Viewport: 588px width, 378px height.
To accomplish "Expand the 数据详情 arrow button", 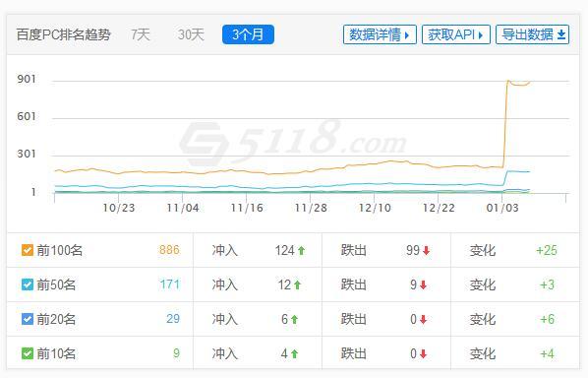I will point(380,34).
